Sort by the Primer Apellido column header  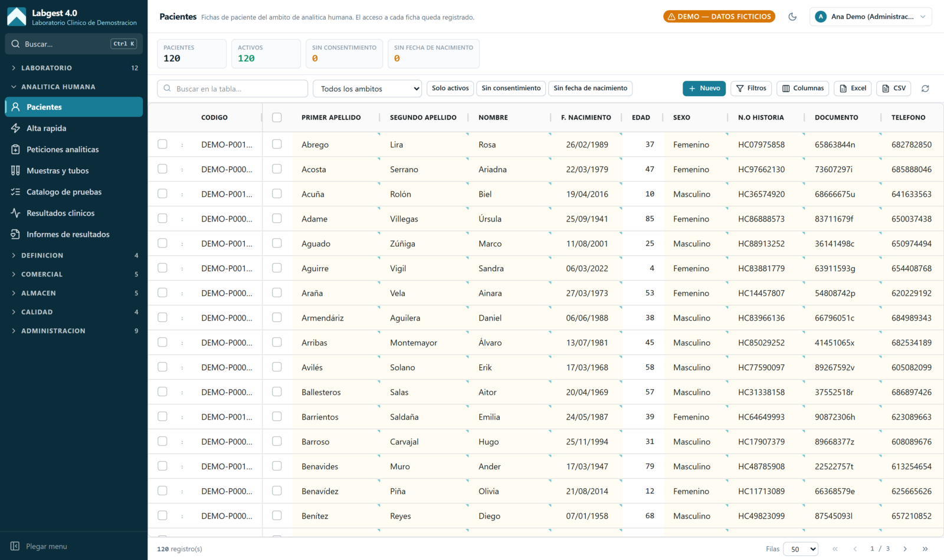point(331,117)
